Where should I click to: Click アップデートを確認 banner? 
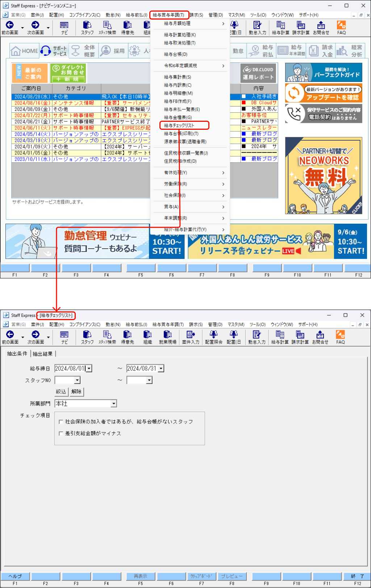pos(324,93)
